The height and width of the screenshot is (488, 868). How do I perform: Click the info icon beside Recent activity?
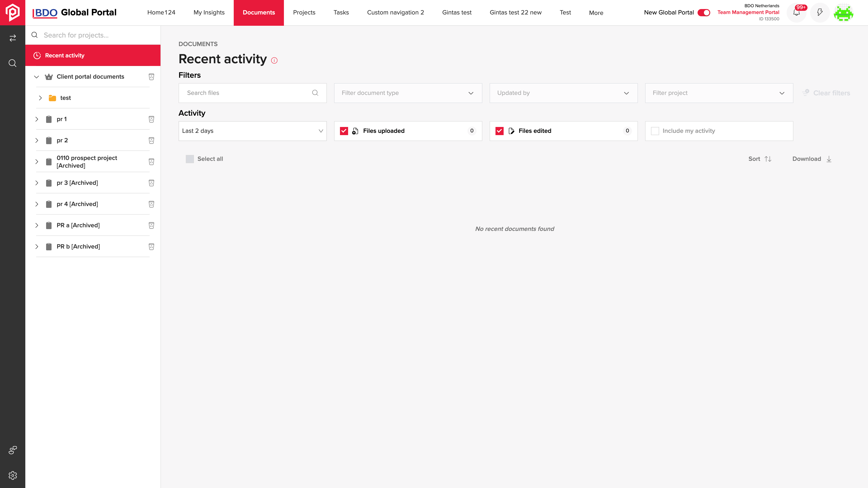pos(274,61)
